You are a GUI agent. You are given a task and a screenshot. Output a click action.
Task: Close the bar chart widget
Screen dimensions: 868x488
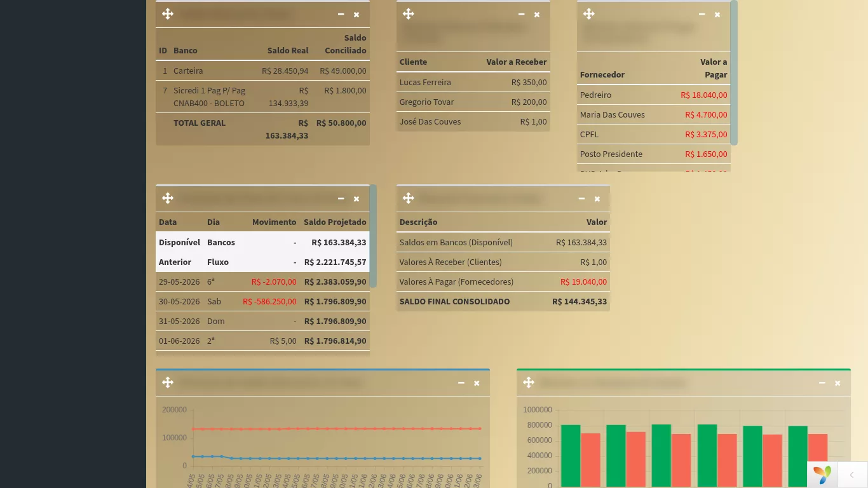click(837, 383)
